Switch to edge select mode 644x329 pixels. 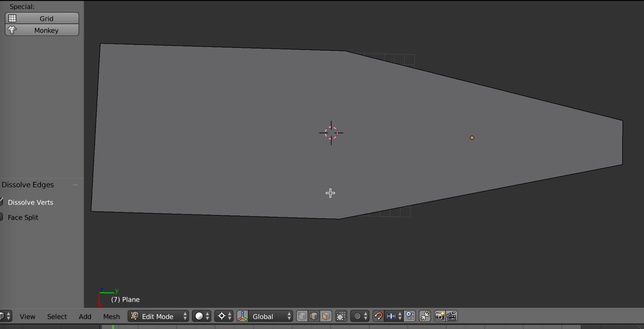click(x=314, y=316)
